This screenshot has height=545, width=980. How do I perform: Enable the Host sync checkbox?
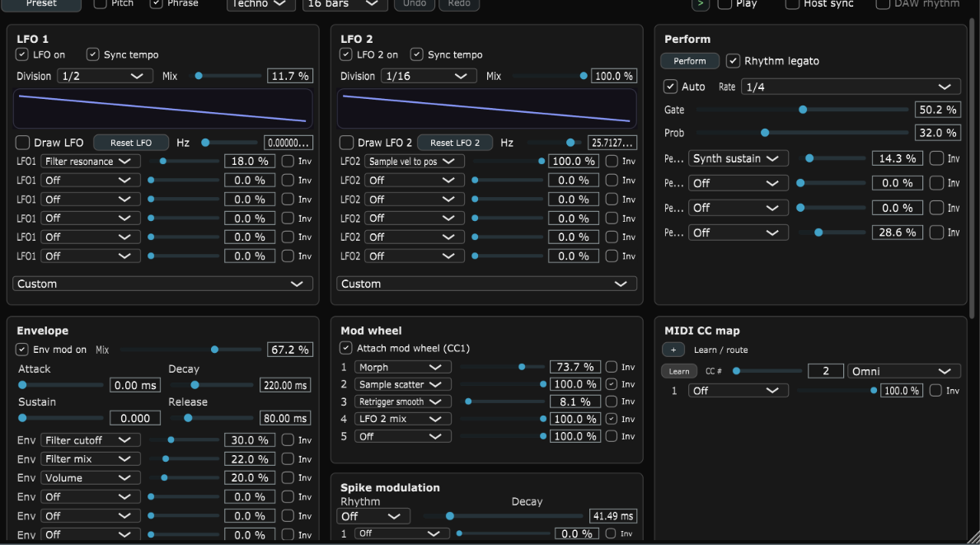792,4
